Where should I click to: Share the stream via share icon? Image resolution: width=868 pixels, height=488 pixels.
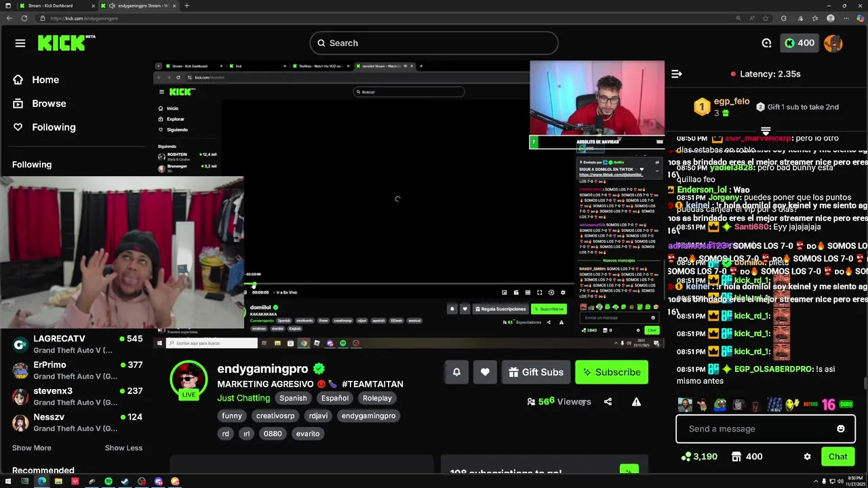(x=608, y=401)
